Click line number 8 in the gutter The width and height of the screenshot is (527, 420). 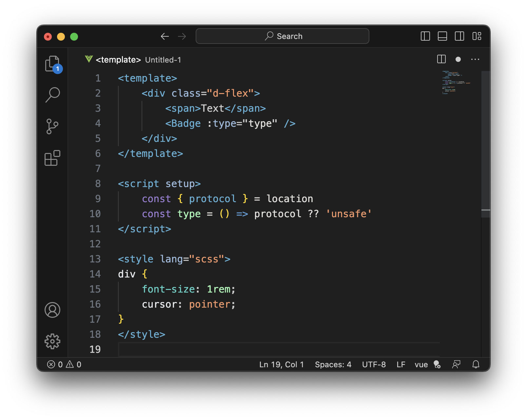coord(98,184)
